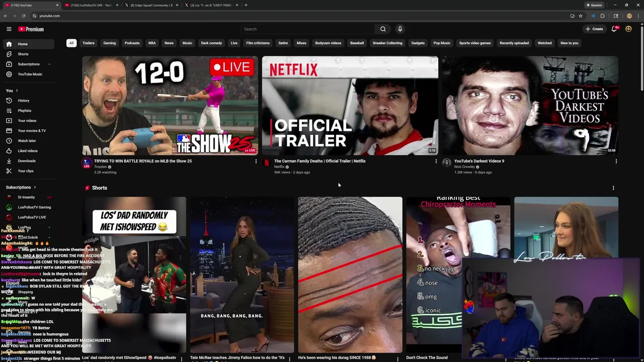Play YouTube's Darkest Videos thumbnail
This screenshot has height=362, width=644.
coord(530,105)
